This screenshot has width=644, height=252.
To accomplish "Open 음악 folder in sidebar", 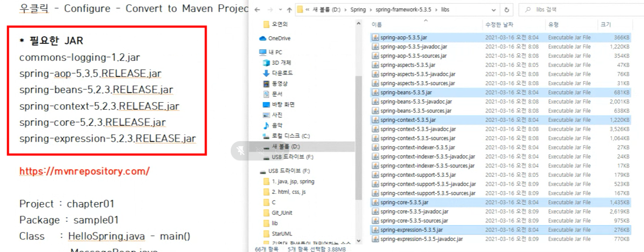I will (273, 125).
